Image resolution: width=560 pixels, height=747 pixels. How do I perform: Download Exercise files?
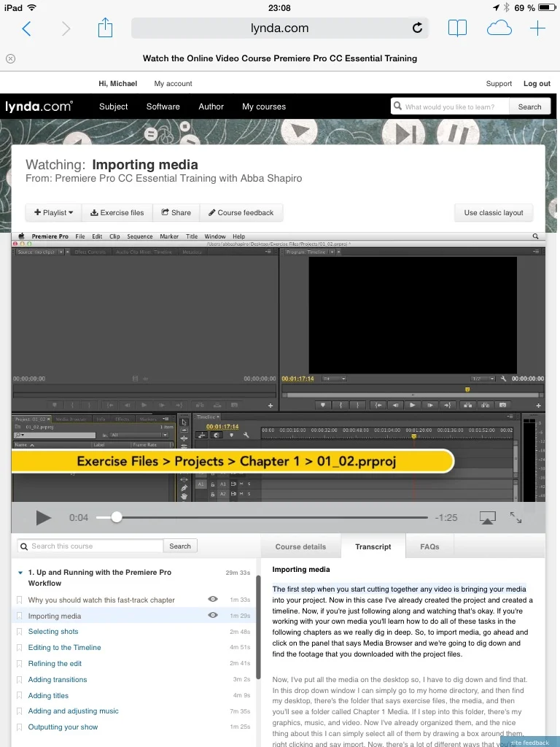click(117, 212)
